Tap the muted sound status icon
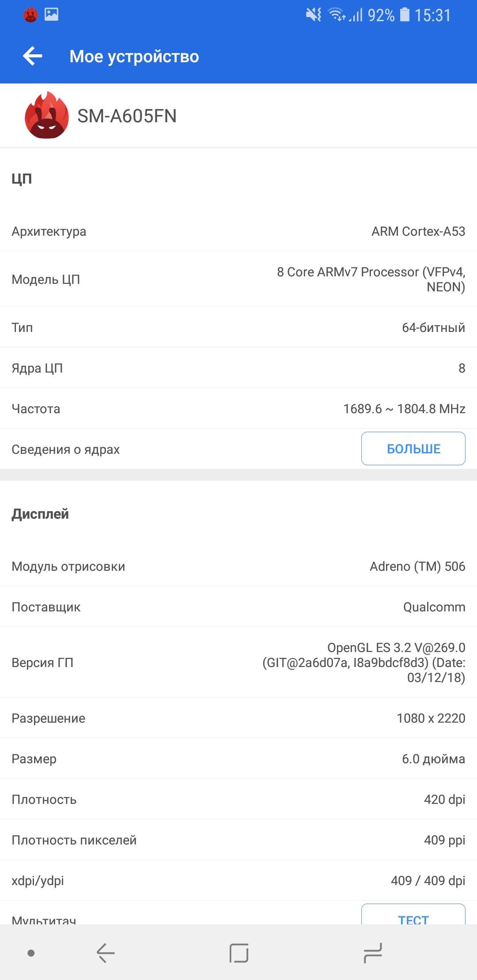This screenshot has width=477, height=980. 314,15
